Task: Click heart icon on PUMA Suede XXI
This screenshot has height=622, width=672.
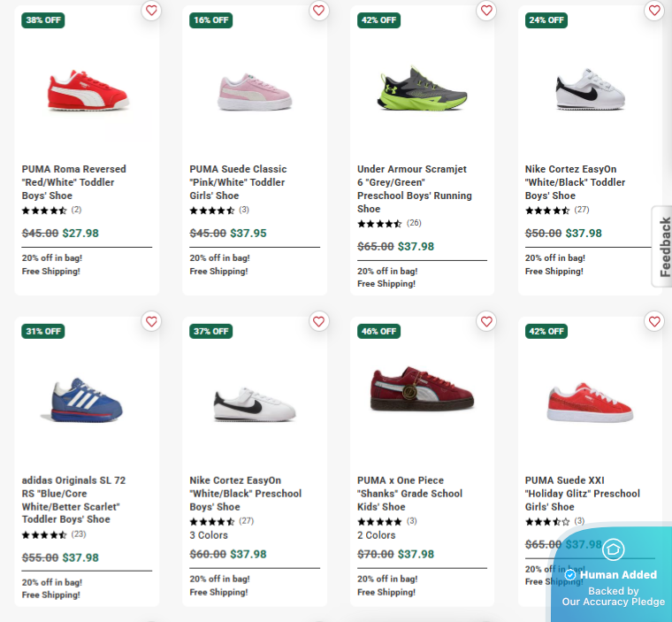Action: pyautogui.click(x=654, y=321)
